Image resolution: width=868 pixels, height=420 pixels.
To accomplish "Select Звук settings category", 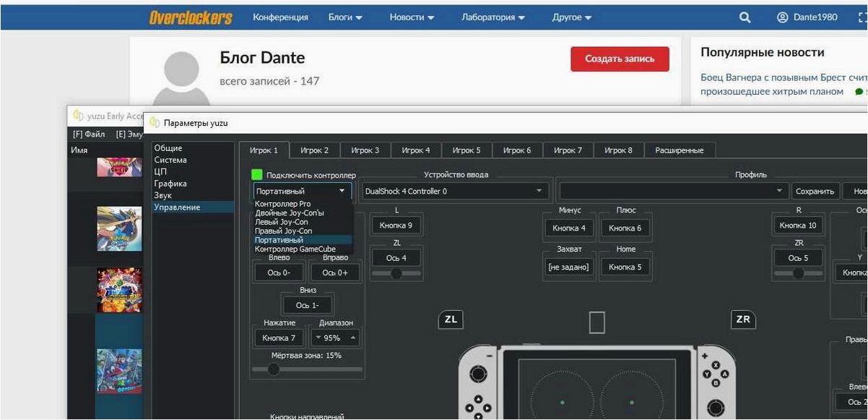I will point(162,195).
